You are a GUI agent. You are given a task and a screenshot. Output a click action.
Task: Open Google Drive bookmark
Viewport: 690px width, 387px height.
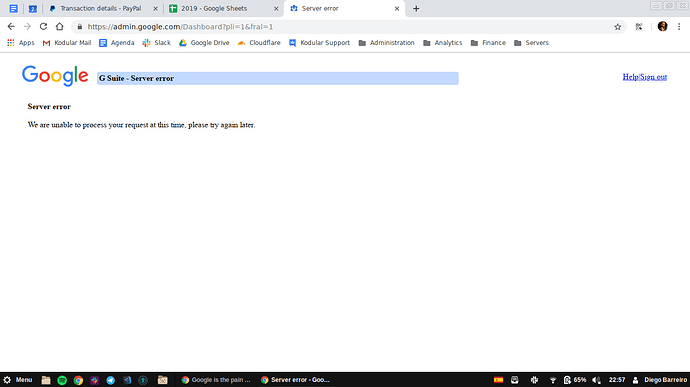[204, 43]
